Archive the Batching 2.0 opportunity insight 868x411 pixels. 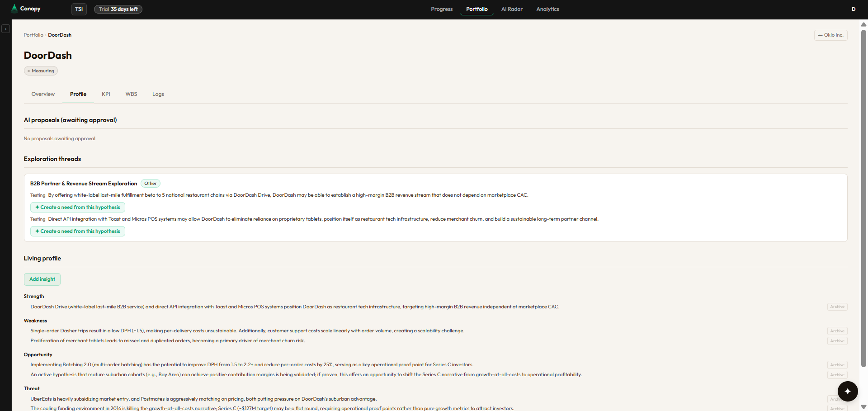click(837, 365)
